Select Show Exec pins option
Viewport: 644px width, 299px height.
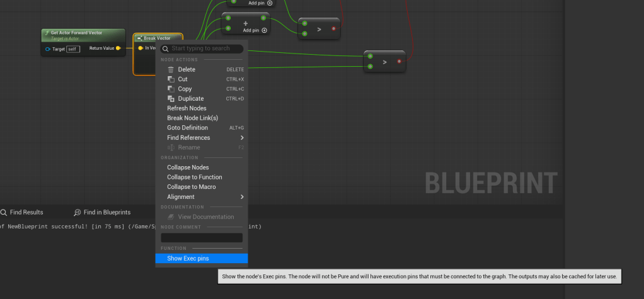[188, 259]
